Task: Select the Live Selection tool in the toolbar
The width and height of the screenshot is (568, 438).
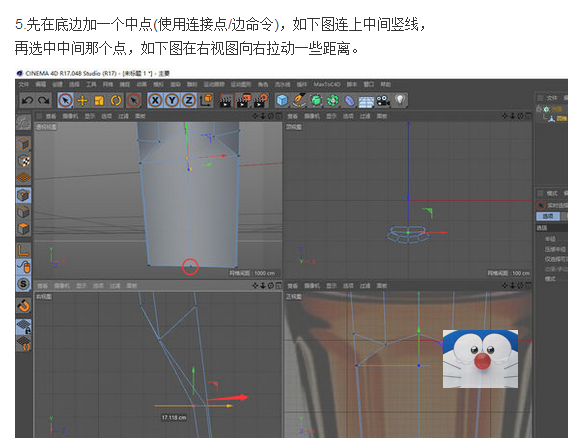Action: coord(65,100)
